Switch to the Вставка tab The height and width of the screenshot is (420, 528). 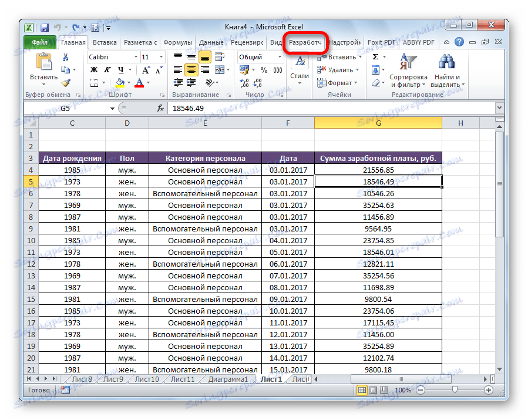105,42
